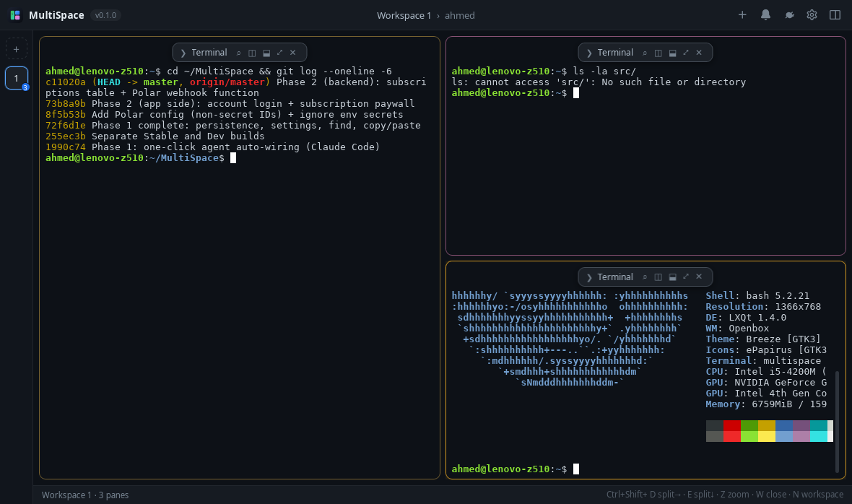852x504 pixels.
Task: Click the 'CPU: Intel i5-4200M' line
Action: pos(766,372)
